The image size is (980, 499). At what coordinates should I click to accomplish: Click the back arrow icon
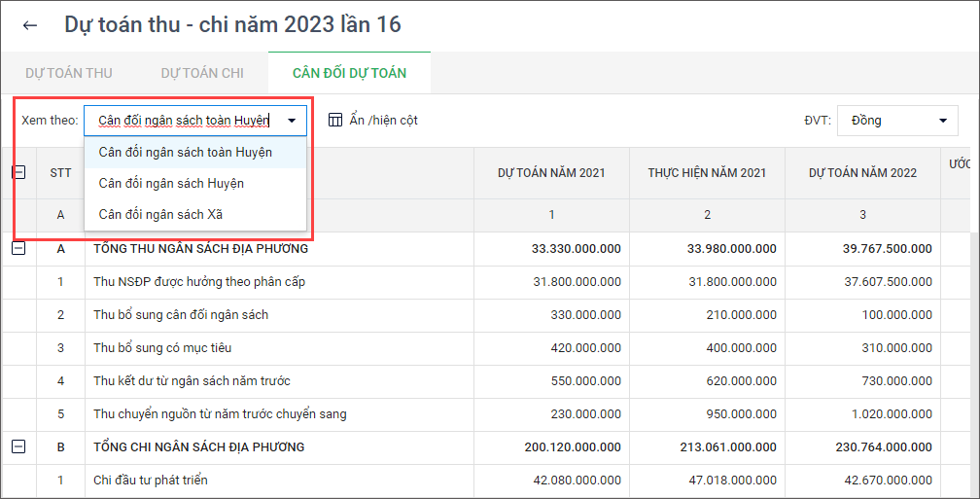30,25
